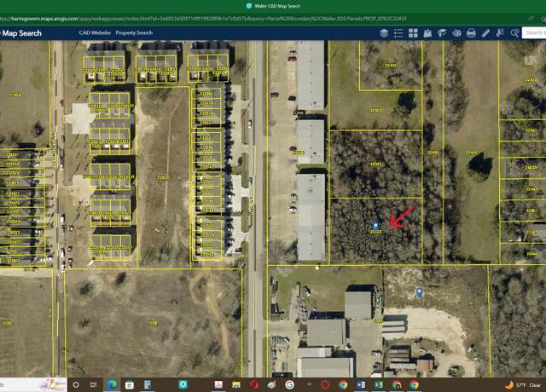Viewport: 546px width, 392px height.
Task: Open Task View from the taskbar
Action: 93,384
